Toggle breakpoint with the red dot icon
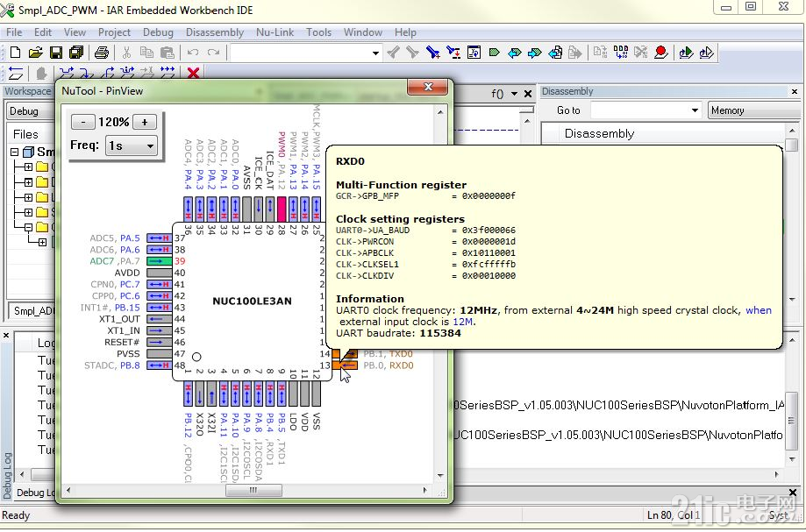Viewport: 806px width, 532px height. (661, 53)
